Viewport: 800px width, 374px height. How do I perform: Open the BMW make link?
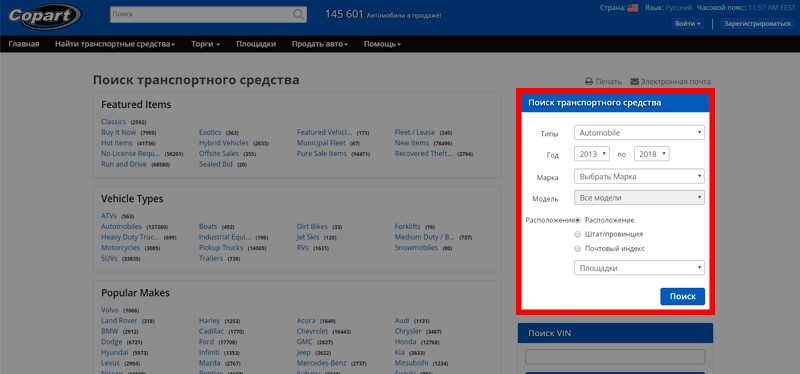[x=110, y=332]
